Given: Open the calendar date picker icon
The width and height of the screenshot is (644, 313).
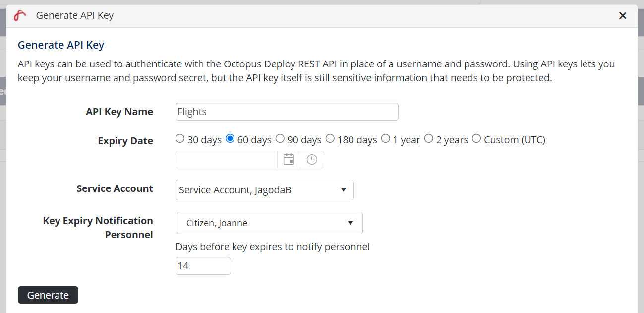Looking at the screenshot, I should [x=289, y=160].
